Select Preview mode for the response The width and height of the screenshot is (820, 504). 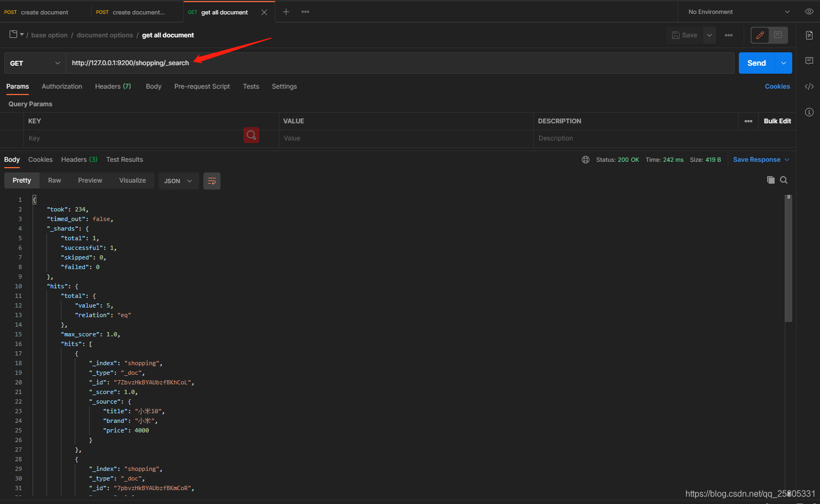point(90,180)
